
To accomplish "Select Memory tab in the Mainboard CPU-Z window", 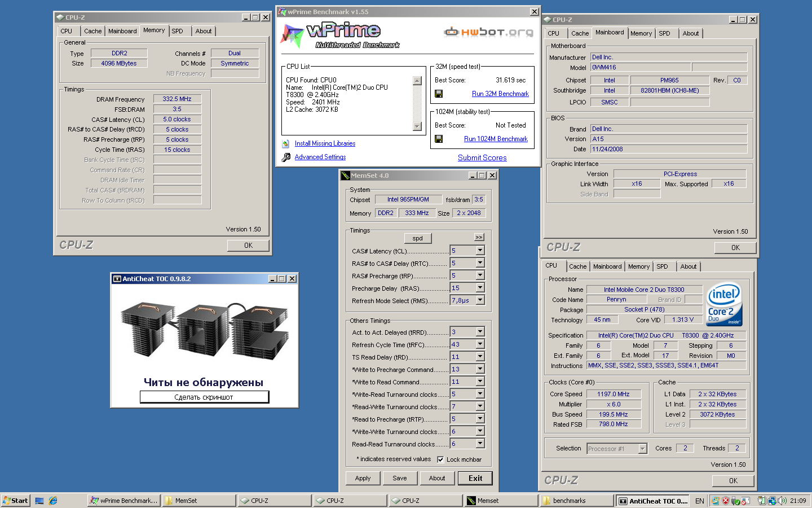I will (641, 33).
